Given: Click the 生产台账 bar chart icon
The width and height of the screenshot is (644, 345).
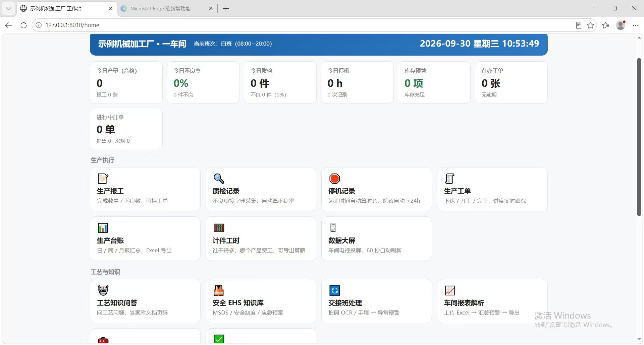Looking at the screenshot, I should point(103,228).
